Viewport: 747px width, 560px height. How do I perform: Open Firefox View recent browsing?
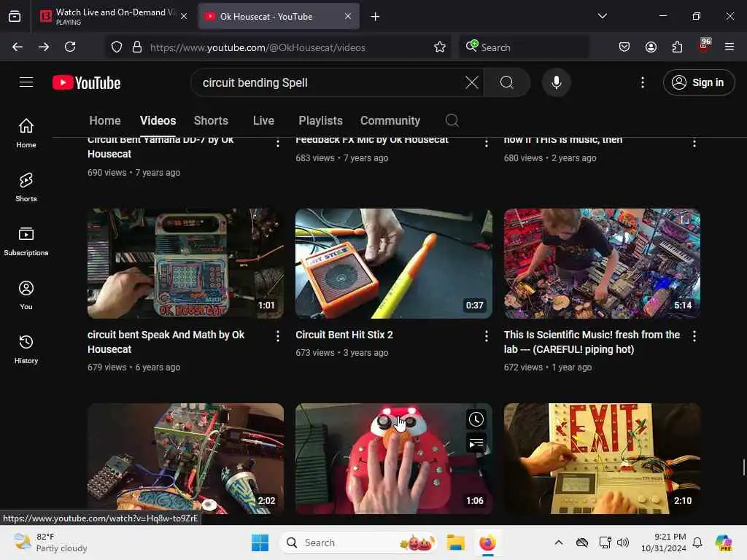(15, 17)
